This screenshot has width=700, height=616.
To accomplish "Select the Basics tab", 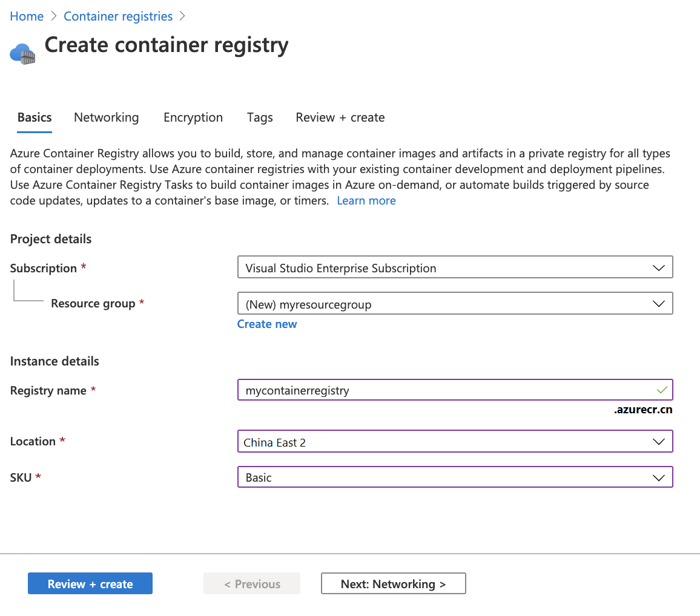I will (35, 117).
